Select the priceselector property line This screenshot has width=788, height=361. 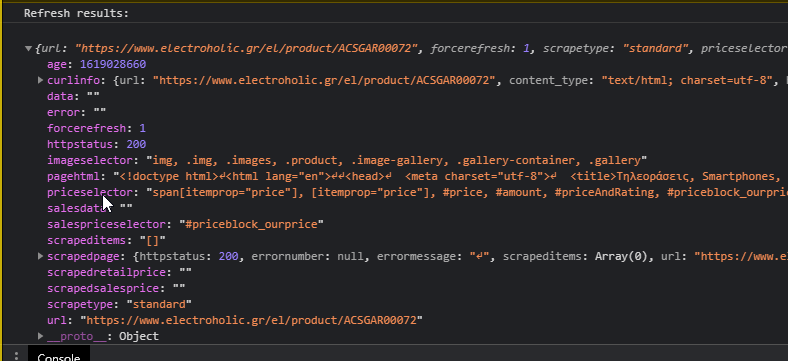[417, 193]
